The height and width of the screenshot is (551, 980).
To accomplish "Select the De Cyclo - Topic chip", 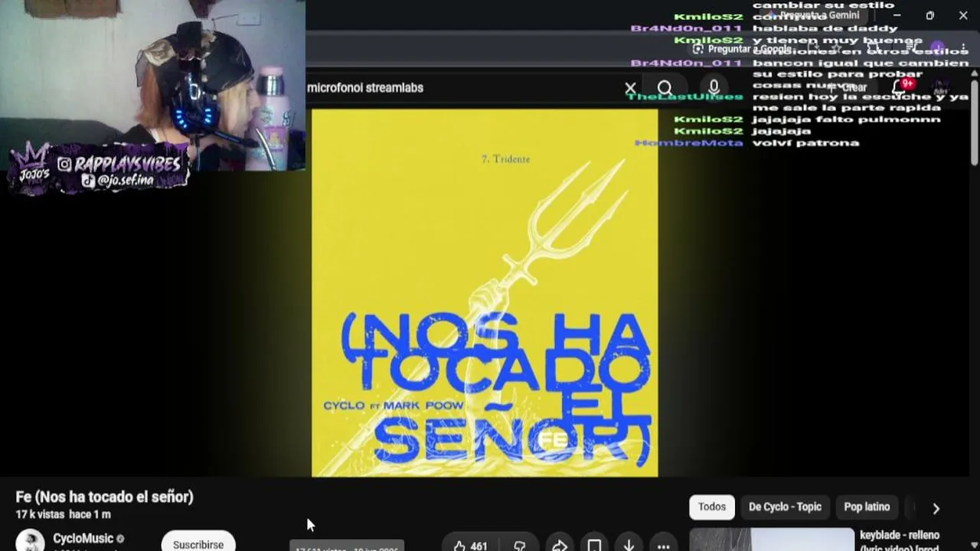I will tap(785, 507).
